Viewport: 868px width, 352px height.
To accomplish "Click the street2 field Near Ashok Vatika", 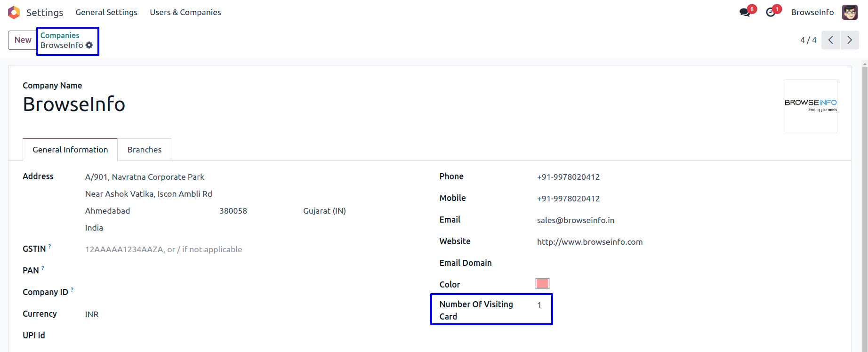I will [149, 194].
